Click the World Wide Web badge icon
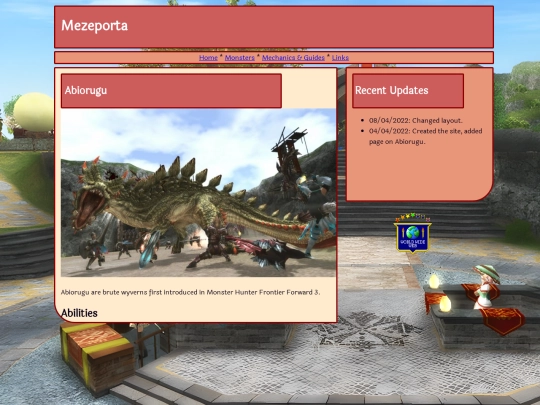The height and width of the screenshot is (405, 540). click(x=413, y=233)
